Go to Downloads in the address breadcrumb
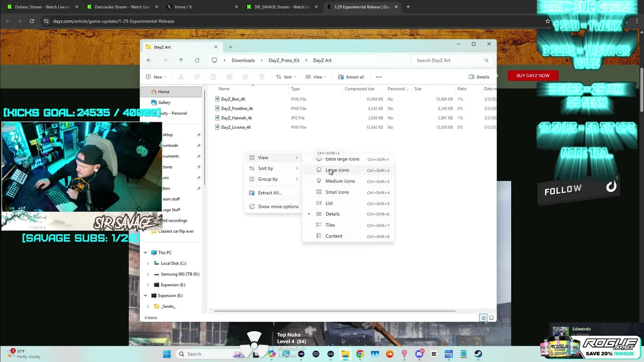 click(243, 60)
